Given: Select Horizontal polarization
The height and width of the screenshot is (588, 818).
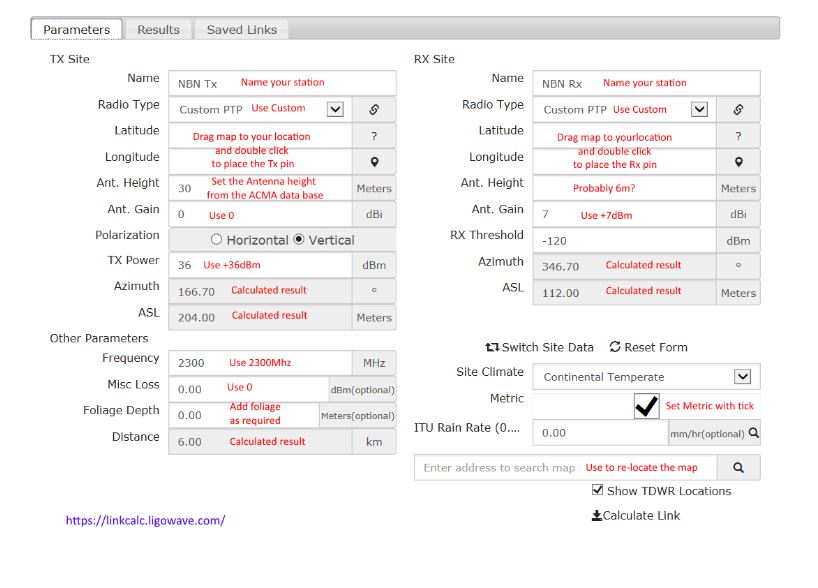Looking at the screenshot, I should 217,240.
